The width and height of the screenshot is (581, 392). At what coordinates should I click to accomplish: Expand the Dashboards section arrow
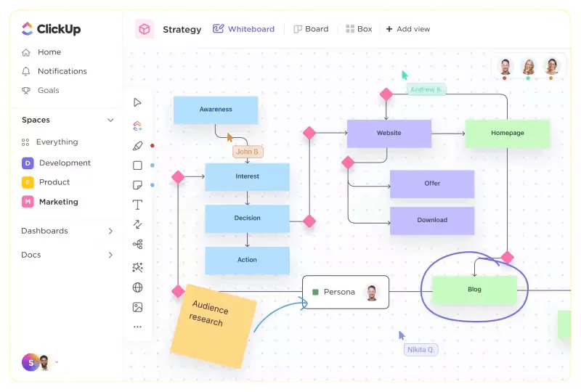(110, 231)
